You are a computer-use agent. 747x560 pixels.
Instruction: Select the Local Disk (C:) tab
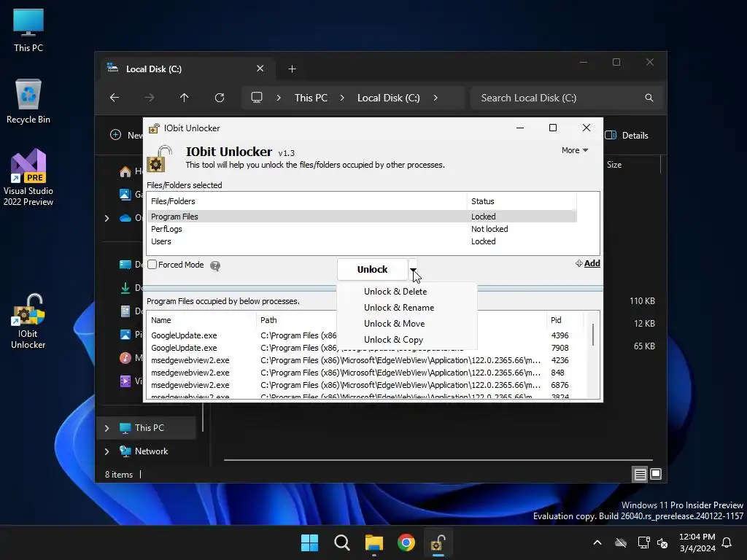(186, 69)
